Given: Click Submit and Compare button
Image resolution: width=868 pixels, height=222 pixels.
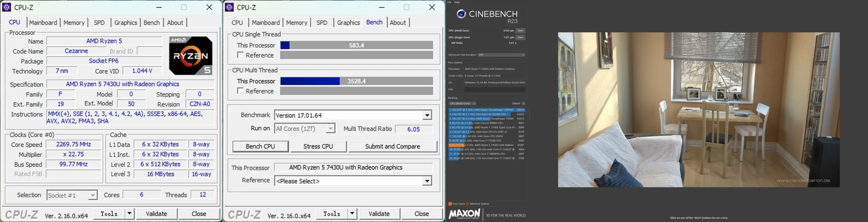Looking at the screenshot, I should pos(393,146).
